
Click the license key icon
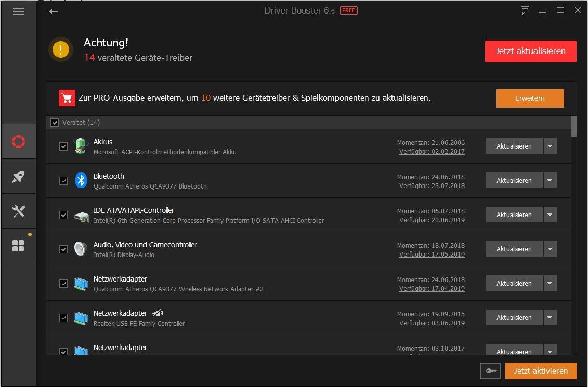click(491, 371)
